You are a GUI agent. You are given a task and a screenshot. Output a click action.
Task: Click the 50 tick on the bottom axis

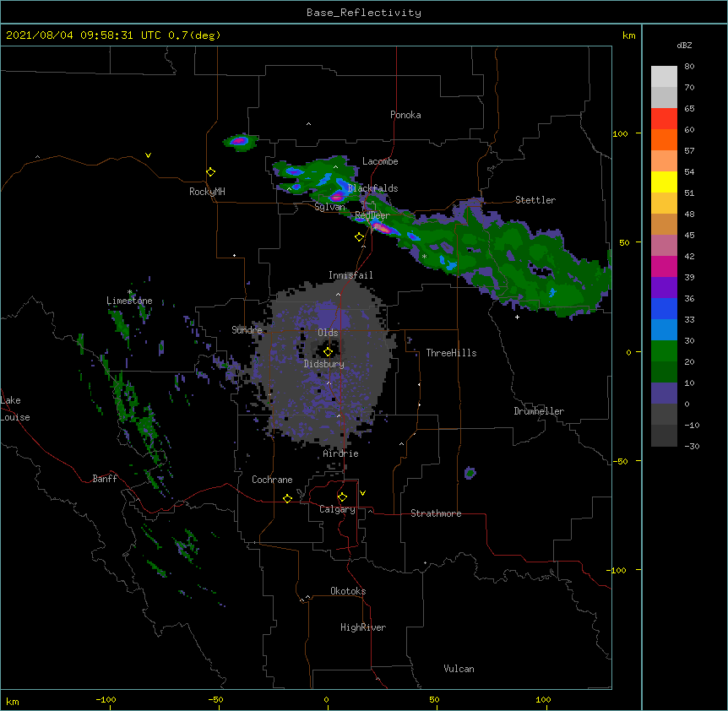(x=434, y=699)
